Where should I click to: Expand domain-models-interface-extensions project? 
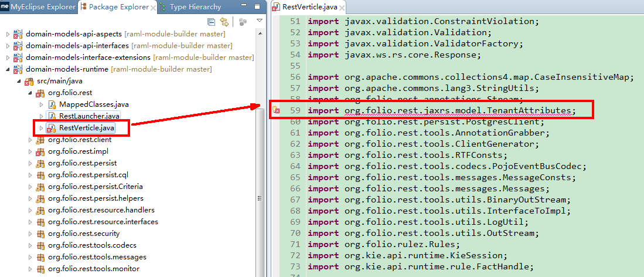click(8, 57)
